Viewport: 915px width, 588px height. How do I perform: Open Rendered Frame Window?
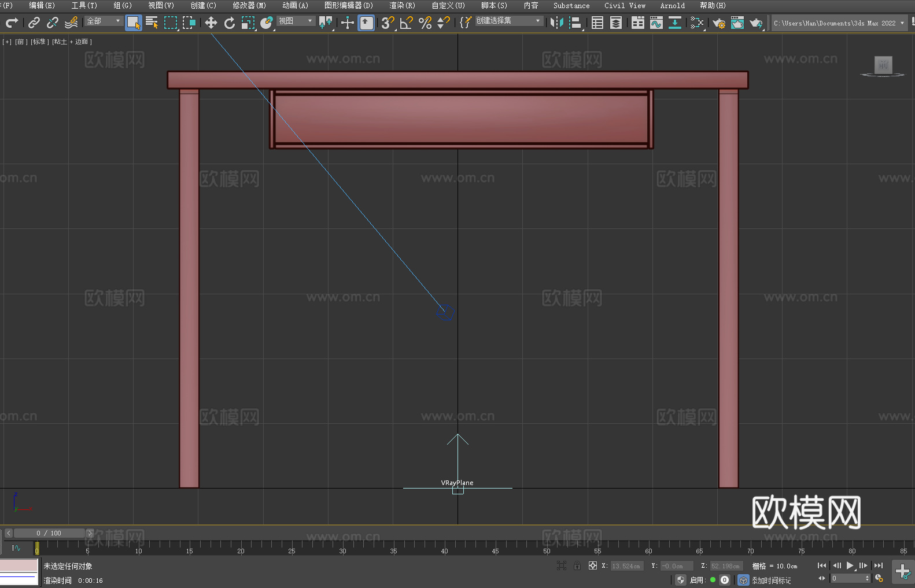click(737, 23)
